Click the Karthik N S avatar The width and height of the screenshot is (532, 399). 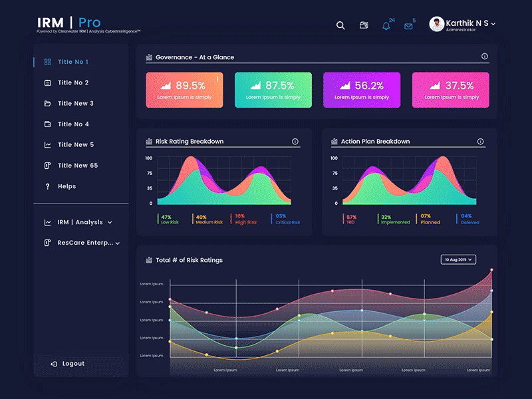click(x=437, y=24)
